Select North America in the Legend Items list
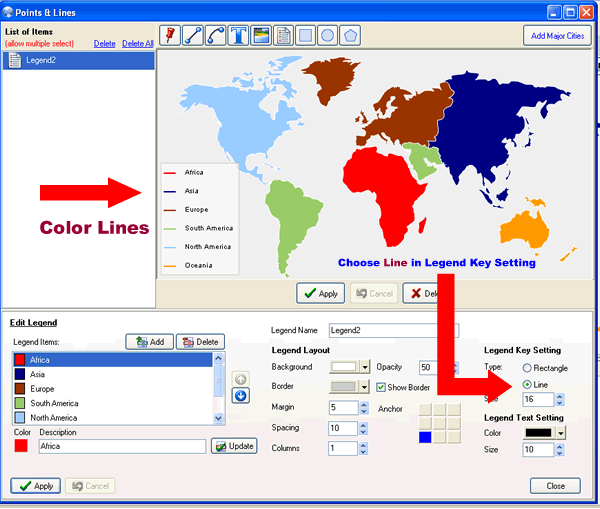This screenshot has width=600, height=509. pyautogui.click(x=113, y=418)
